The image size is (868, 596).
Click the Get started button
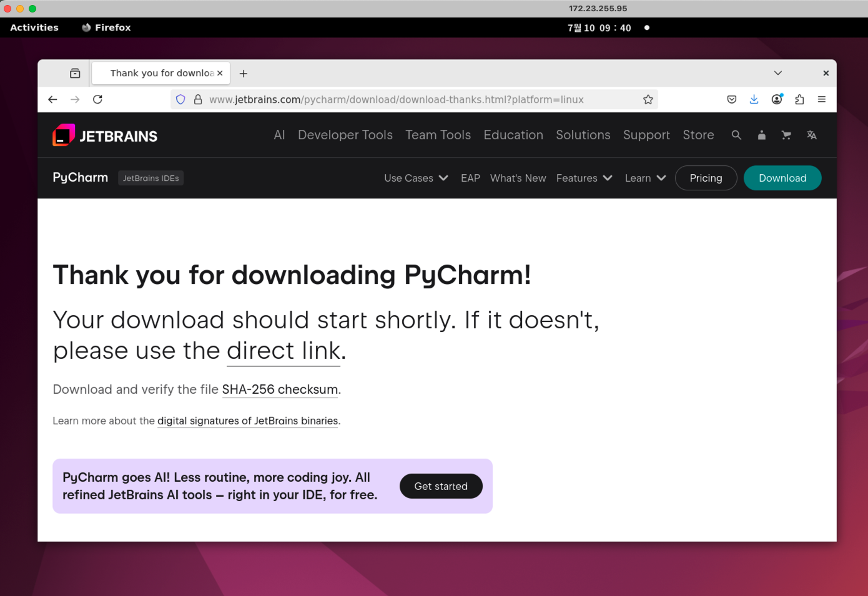441,486
